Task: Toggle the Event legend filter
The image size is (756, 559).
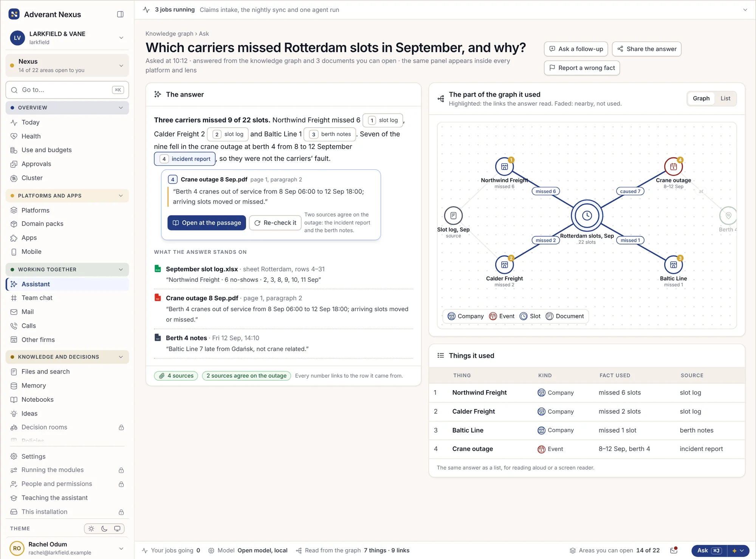Action: coord(502,316)
